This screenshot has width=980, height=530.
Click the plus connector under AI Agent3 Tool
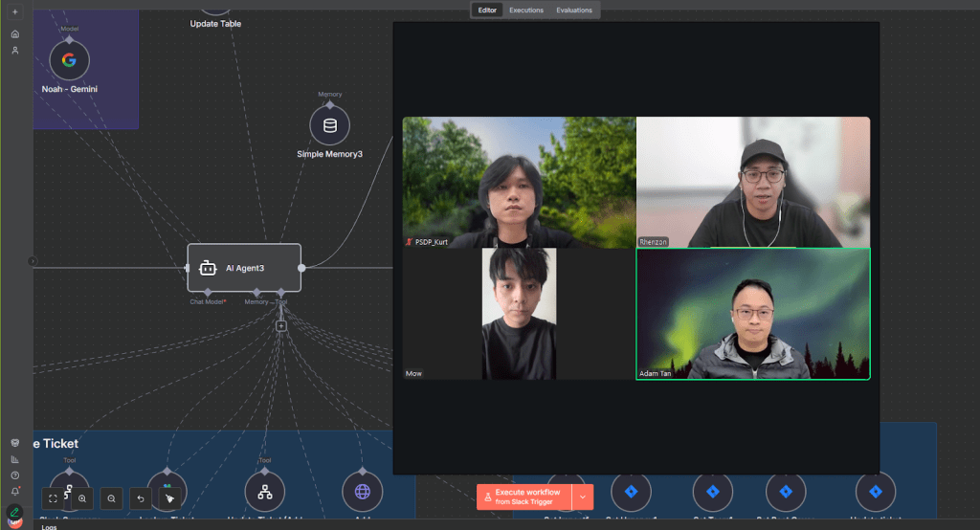pyautogui.click(x=281, y=326)
